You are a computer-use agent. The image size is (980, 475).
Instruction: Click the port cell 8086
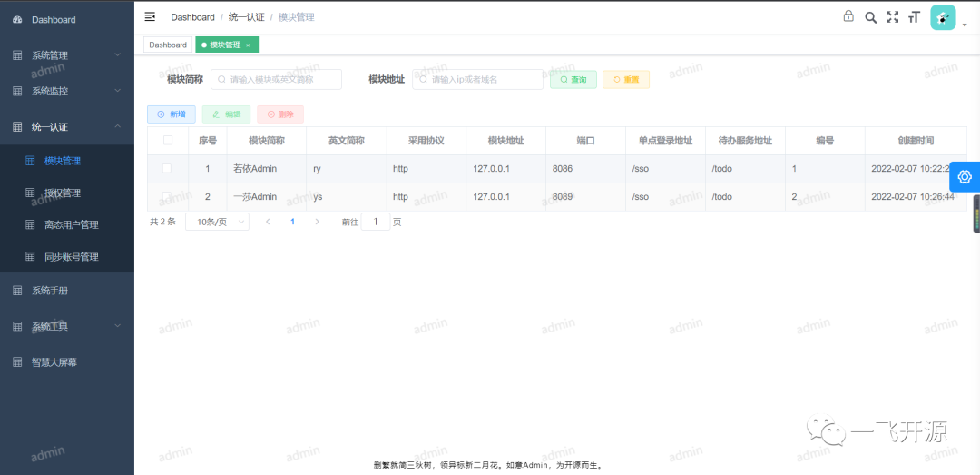point(585,168)
